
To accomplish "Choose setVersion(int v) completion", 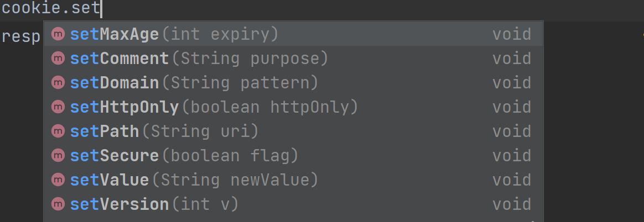I will [x=294, y=204].
